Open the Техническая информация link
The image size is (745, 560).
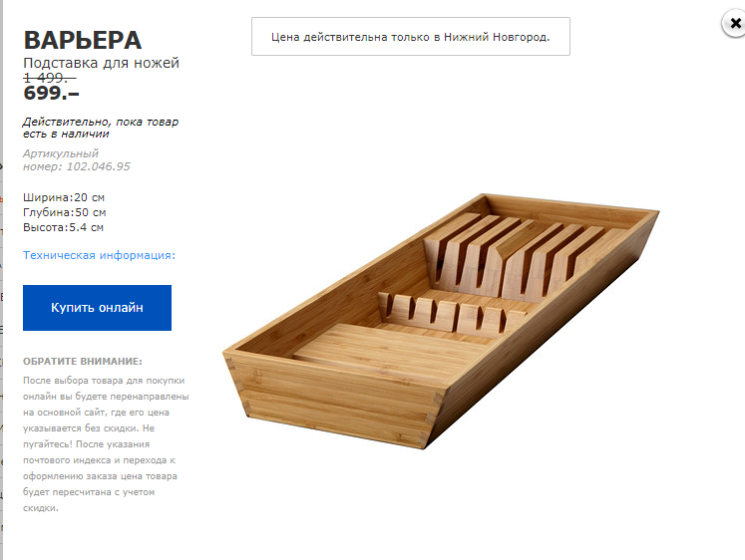pos(99,255)
